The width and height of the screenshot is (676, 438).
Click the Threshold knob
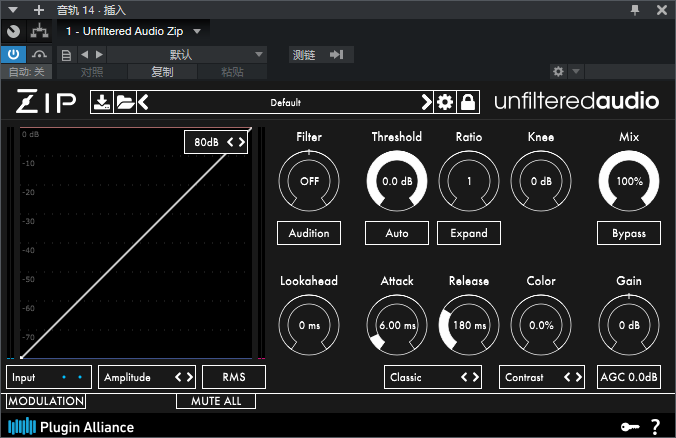pos(397,181)
